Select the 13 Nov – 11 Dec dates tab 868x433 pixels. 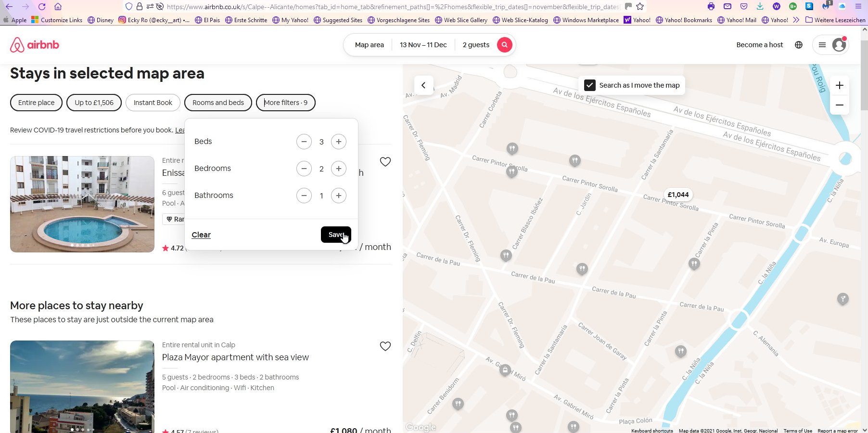[x=423, y=45]
